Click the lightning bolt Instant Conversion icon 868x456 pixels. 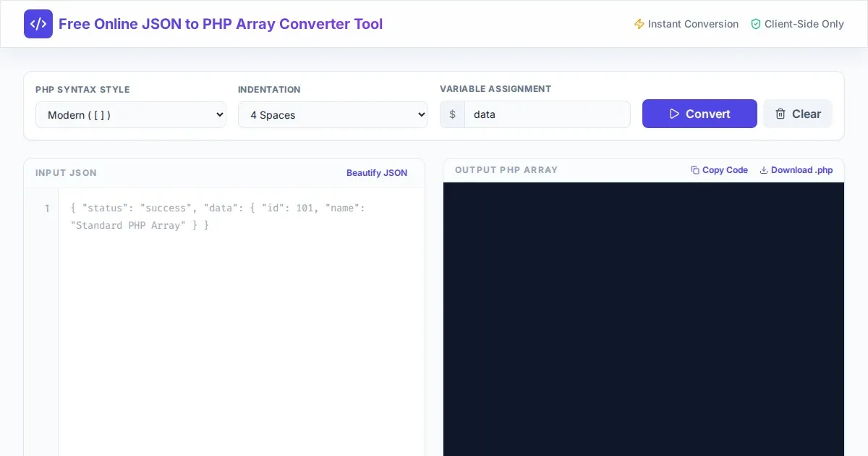(639, 24)
